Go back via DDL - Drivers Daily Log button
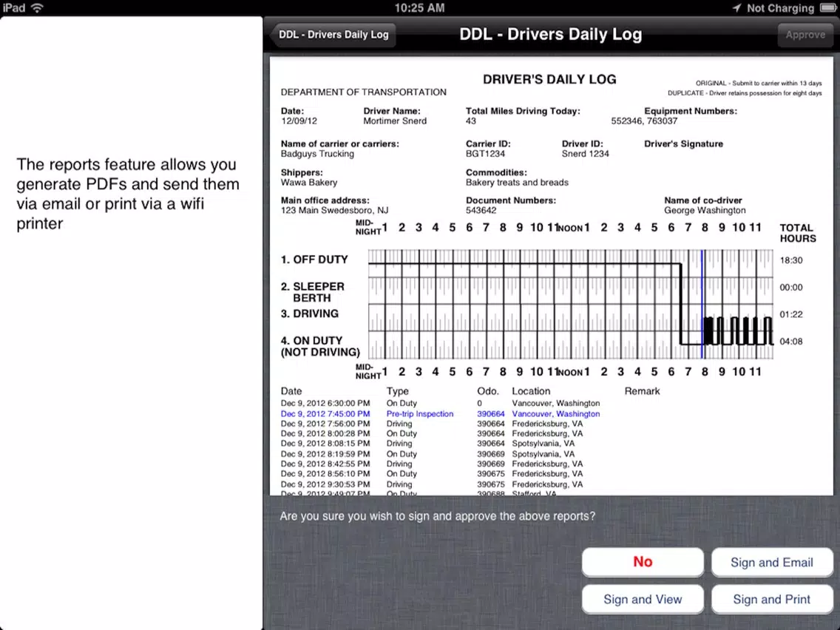 (x=333, y=34)
